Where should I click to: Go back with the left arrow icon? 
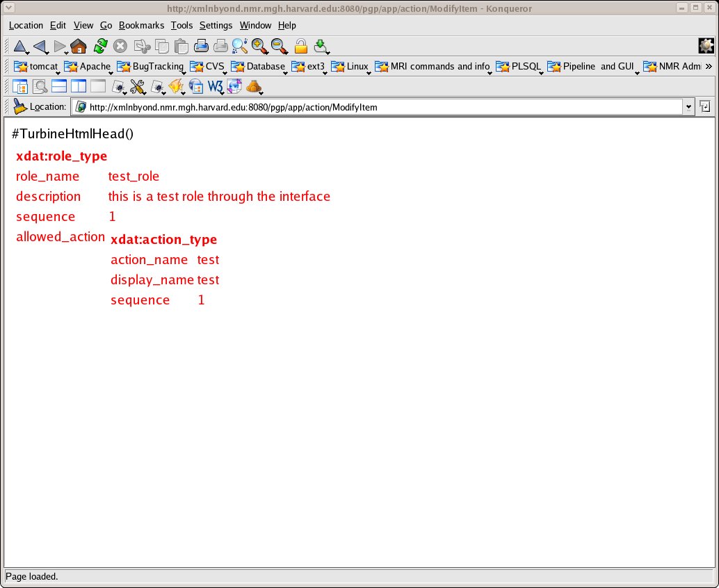(40, 47)
